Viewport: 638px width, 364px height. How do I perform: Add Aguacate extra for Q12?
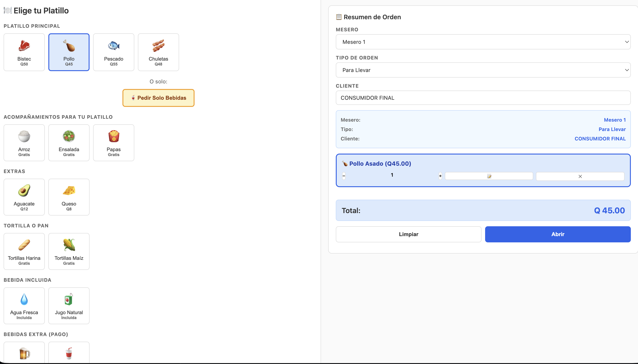(24, 197)
